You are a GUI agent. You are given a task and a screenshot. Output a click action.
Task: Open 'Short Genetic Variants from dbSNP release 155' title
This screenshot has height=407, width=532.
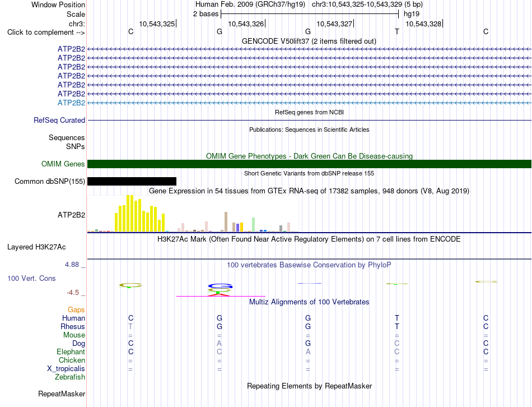(309, 173)
